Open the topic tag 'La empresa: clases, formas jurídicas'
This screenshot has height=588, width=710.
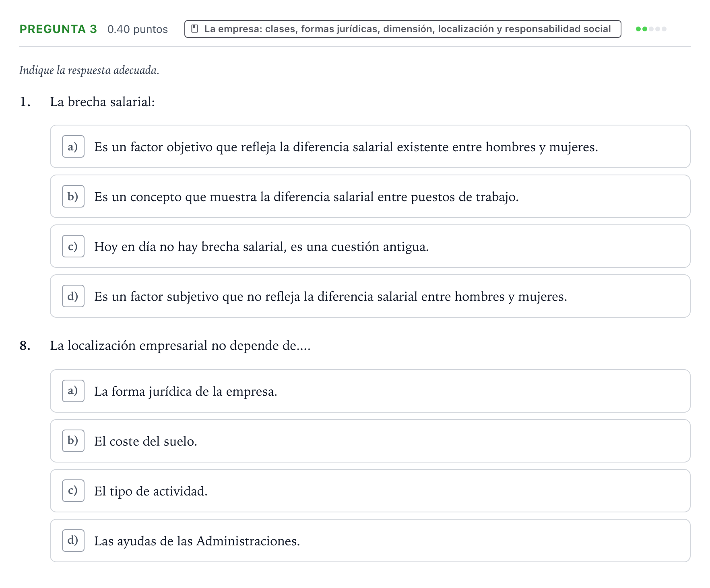(402, 29)
